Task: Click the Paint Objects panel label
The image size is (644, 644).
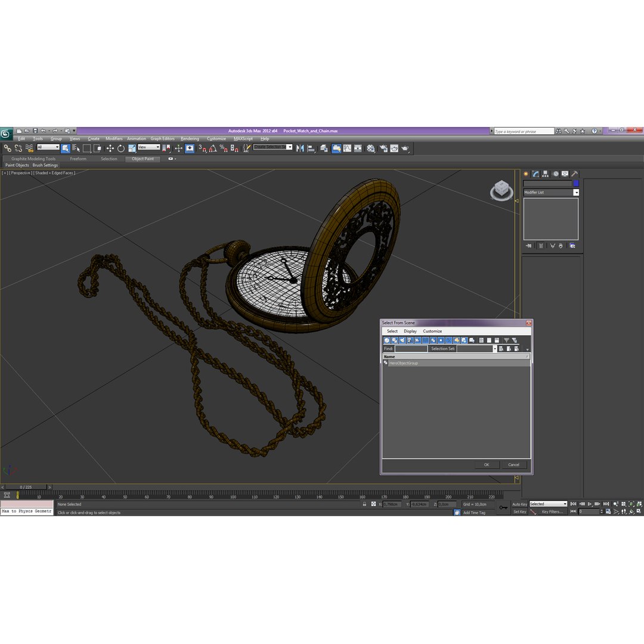Action: (17, 165)
